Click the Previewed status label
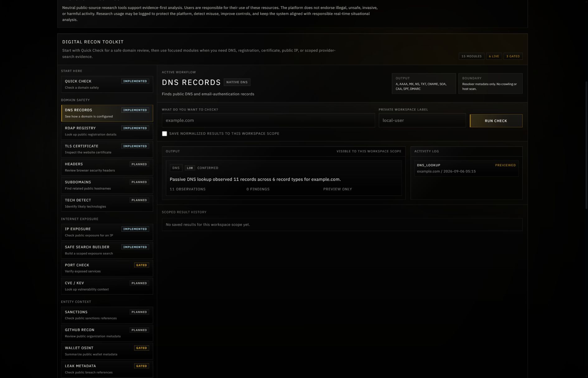 coord(505,165)
